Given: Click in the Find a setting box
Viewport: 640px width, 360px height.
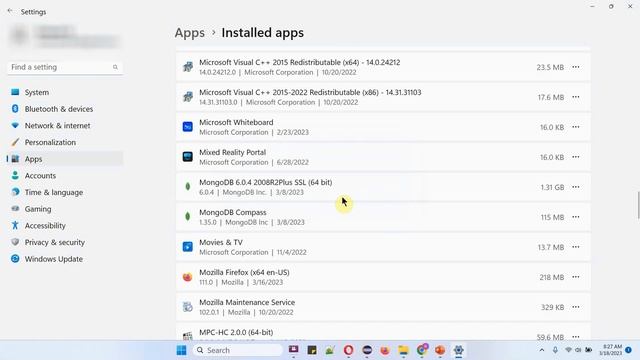Looking at the screenshot, I should click(65, 67).
